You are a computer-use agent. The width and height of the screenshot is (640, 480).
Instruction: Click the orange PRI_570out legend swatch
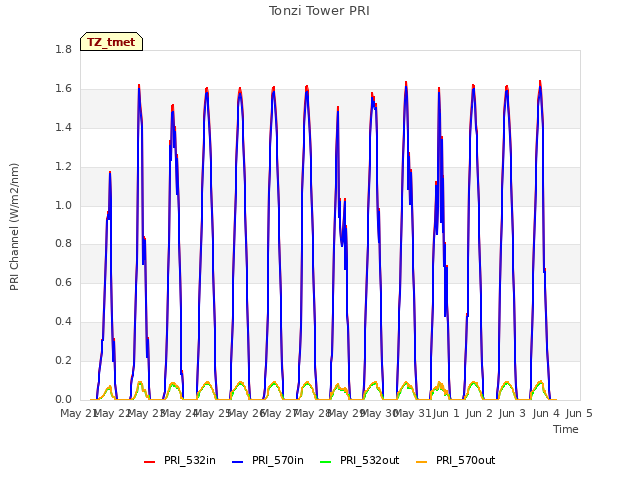click(x=421, y=462)
